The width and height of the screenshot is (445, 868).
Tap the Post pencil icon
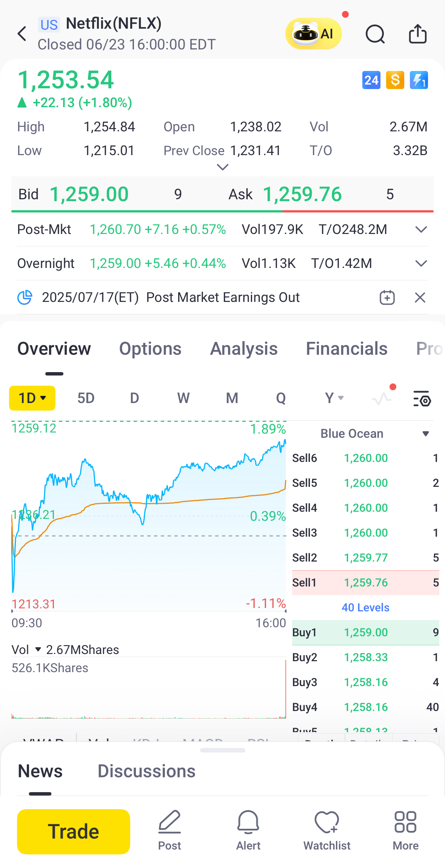[169, 830]
